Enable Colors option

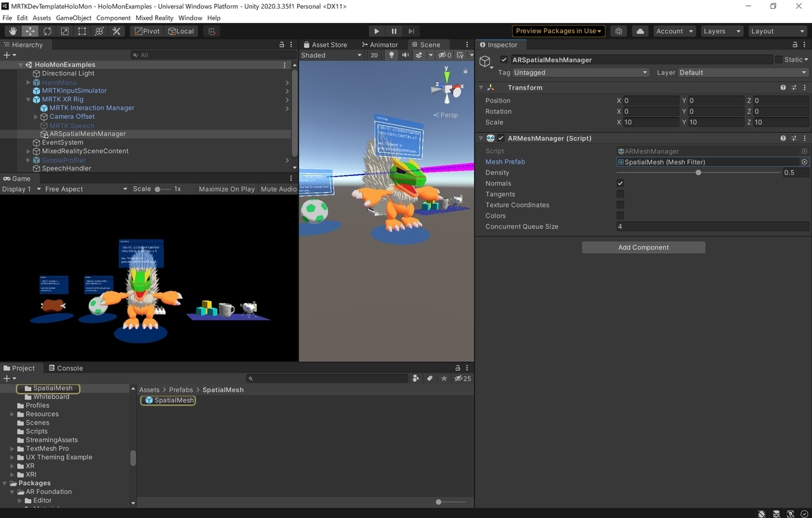coord(620,216)
